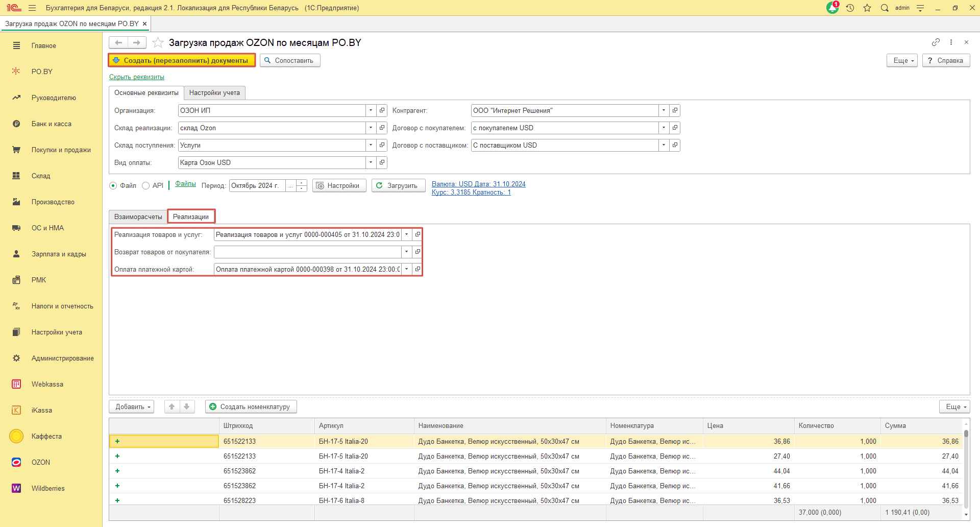The image size is (980, 527).
Task: Open Организация field reference icon
Action: click(x=382, y=111)
